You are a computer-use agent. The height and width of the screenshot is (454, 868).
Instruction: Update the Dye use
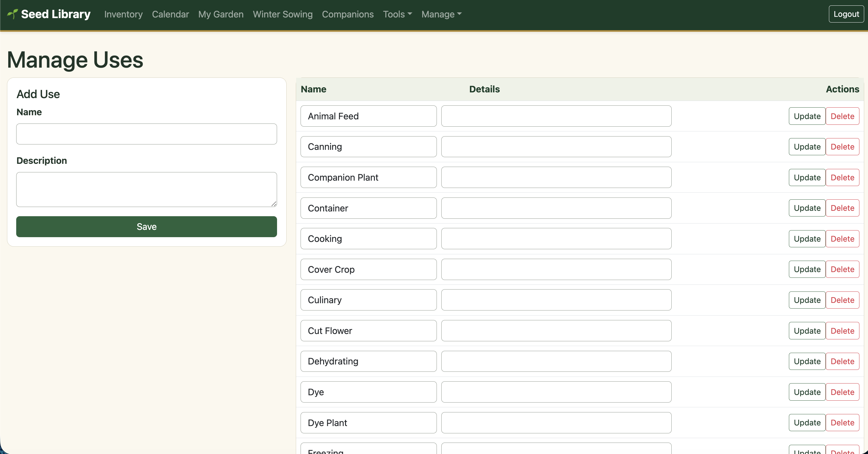[x=807, y=392]
